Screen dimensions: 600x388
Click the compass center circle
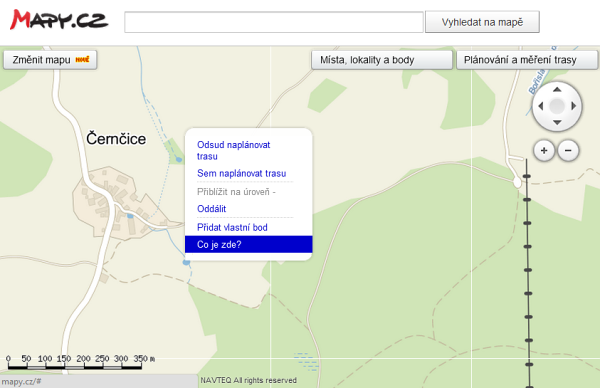pyautogui.click(x=557, y=106)
